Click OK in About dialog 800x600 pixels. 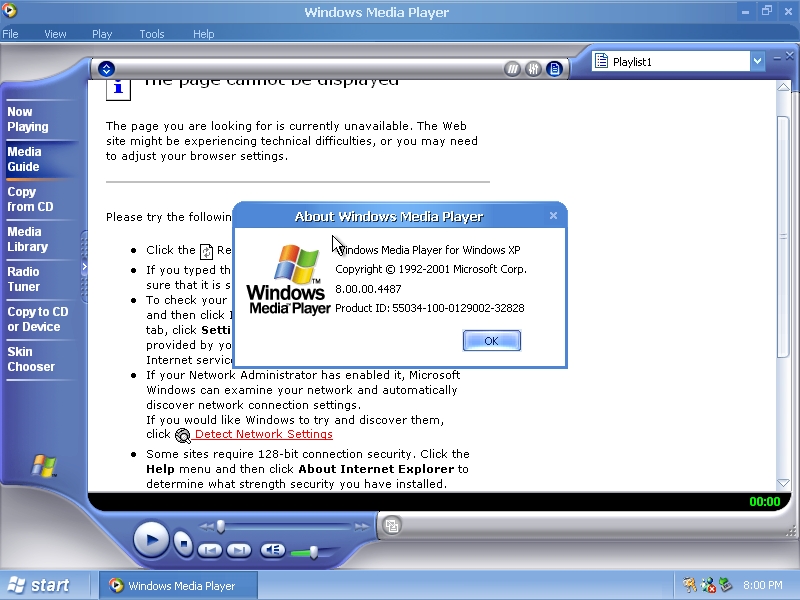491,341
